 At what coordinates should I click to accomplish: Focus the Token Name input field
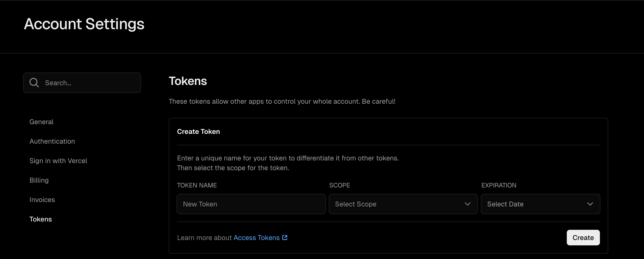[x=251, y=204]
